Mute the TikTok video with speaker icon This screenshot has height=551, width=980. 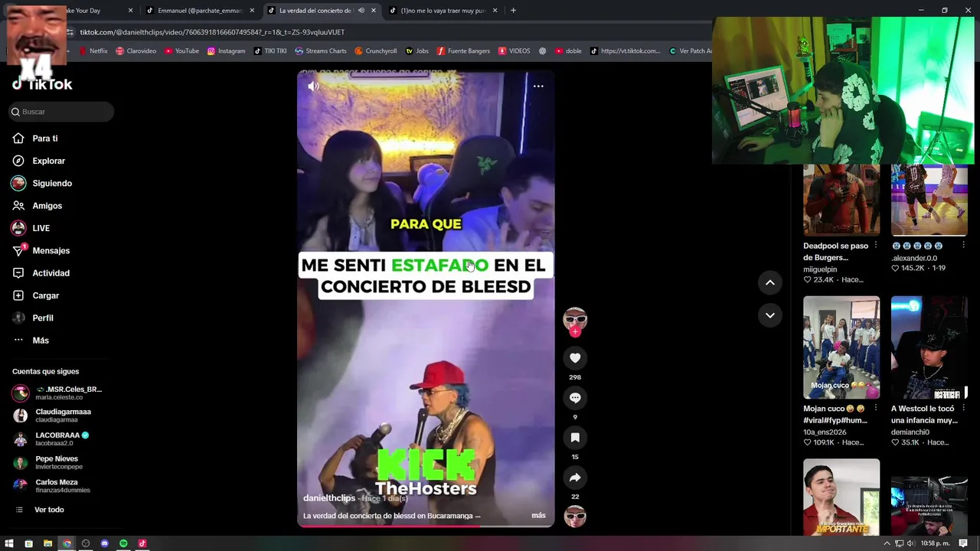point(314,86)
